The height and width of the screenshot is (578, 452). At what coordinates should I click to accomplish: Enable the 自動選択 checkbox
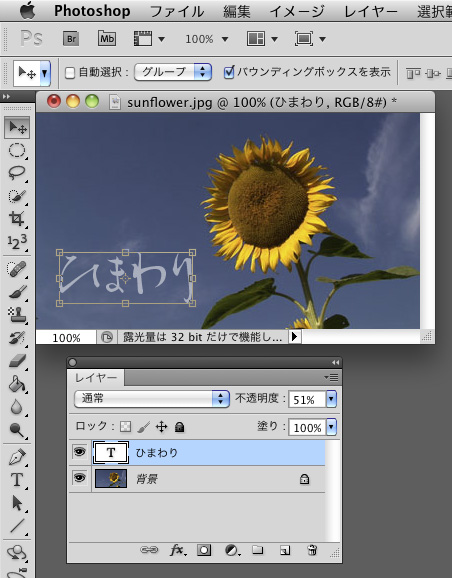coord(70,73)
